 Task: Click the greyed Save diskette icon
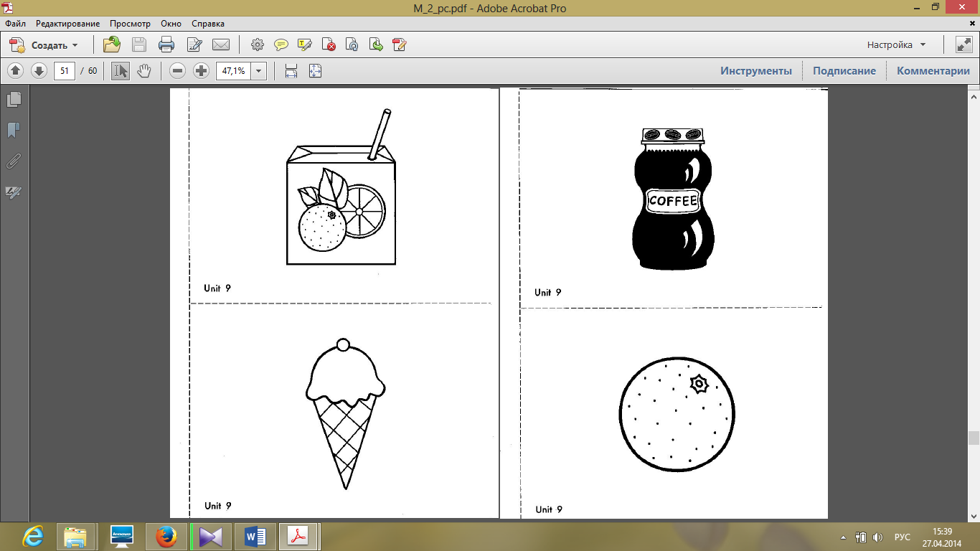click(x=138, y=45)
